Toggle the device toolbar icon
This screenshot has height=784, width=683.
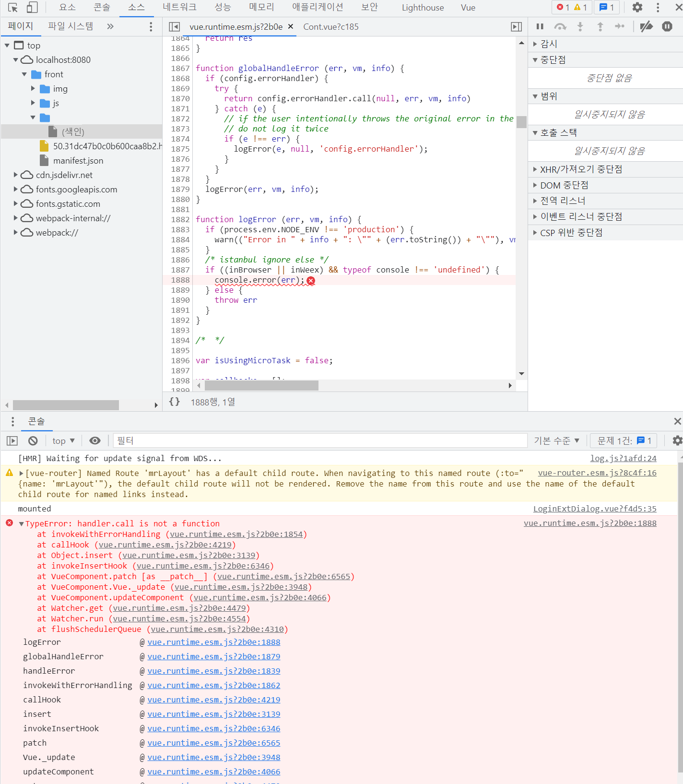(32, 8)
